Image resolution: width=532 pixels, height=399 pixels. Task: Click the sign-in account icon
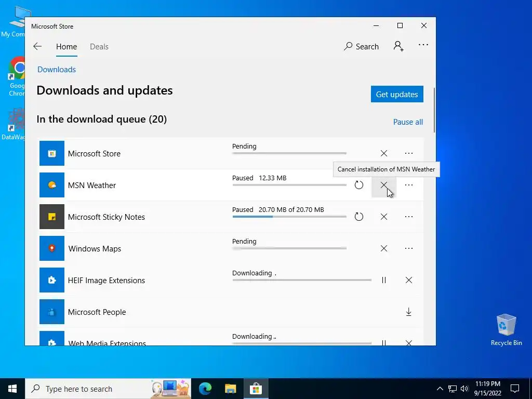tap(398, 46)
